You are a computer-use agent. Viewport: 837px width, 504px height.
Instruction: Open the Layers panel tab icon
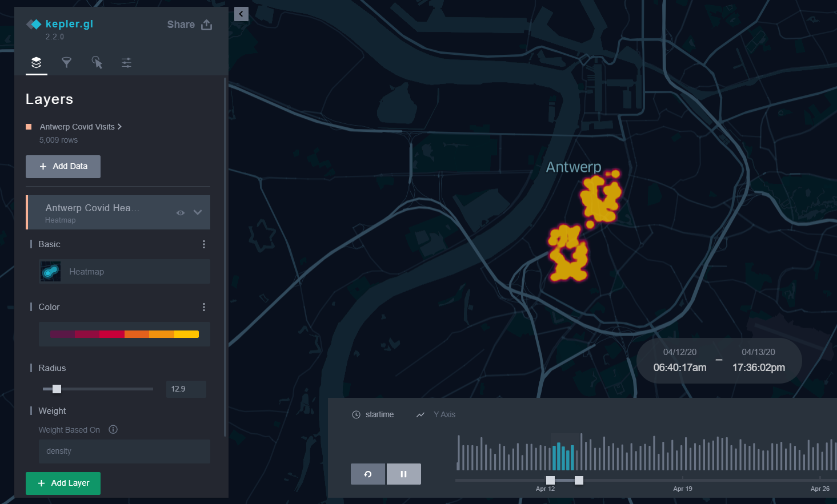point(37,63)
